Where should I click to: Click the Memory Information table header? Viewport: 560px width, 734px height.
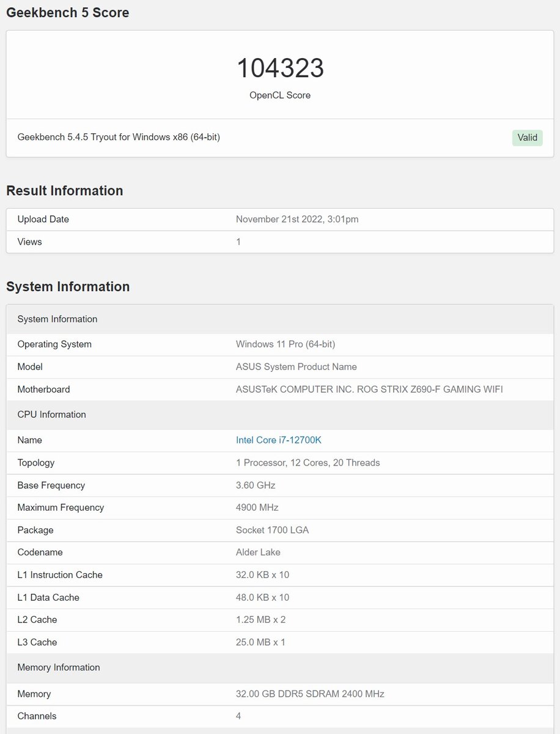(x=280, y=667)
